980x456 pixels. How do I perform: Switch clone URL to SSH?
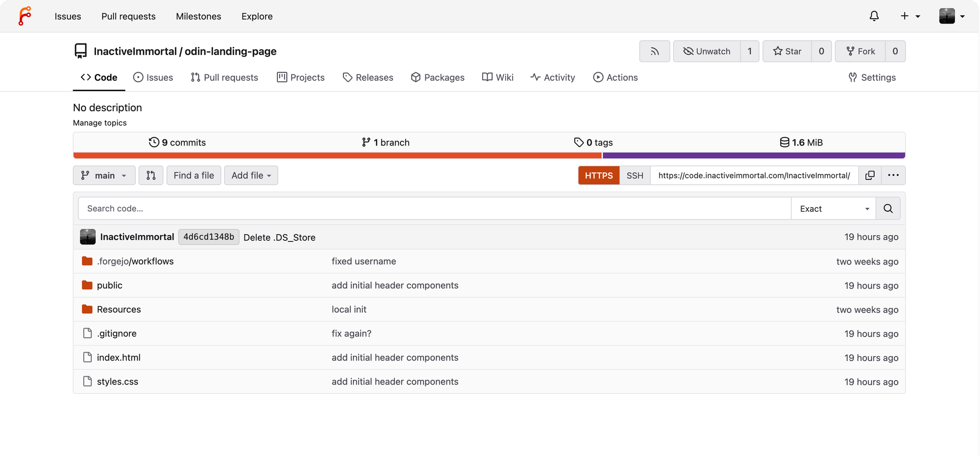pyautogui.click(x=635, y=175)
